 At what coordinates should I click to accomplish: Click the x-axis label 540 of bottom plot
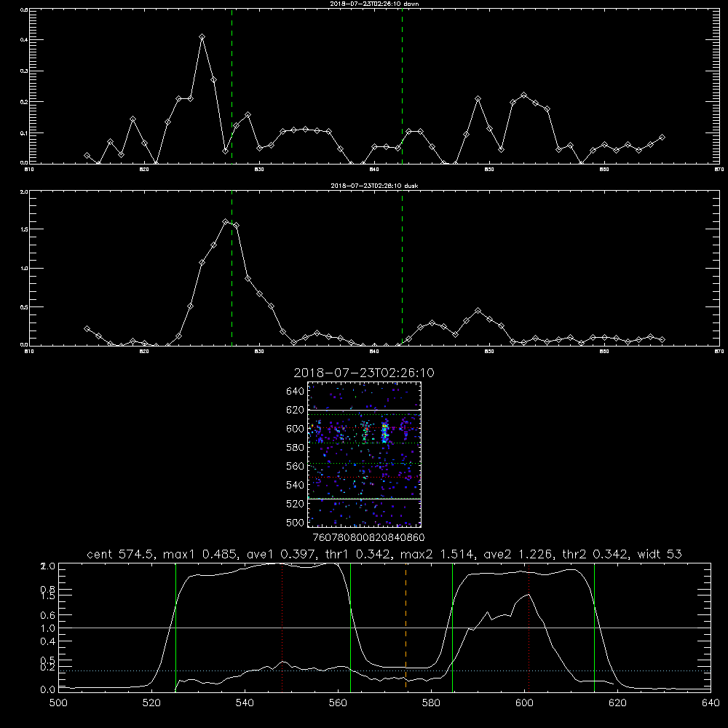coord(245,703)
